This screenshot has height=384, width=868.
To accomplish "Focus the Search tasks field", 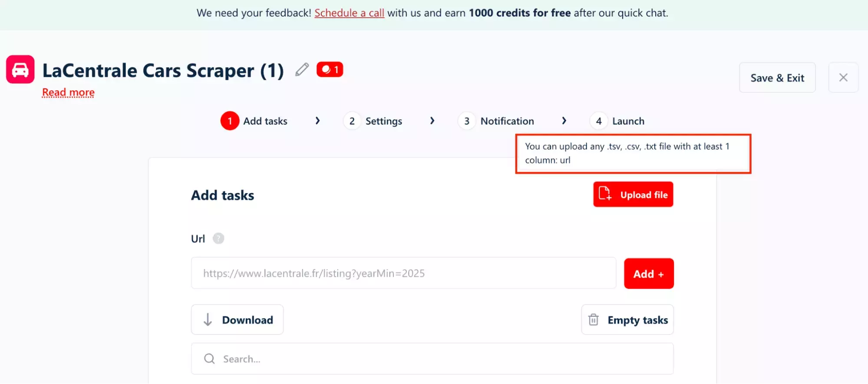I will tap(432, 359).
